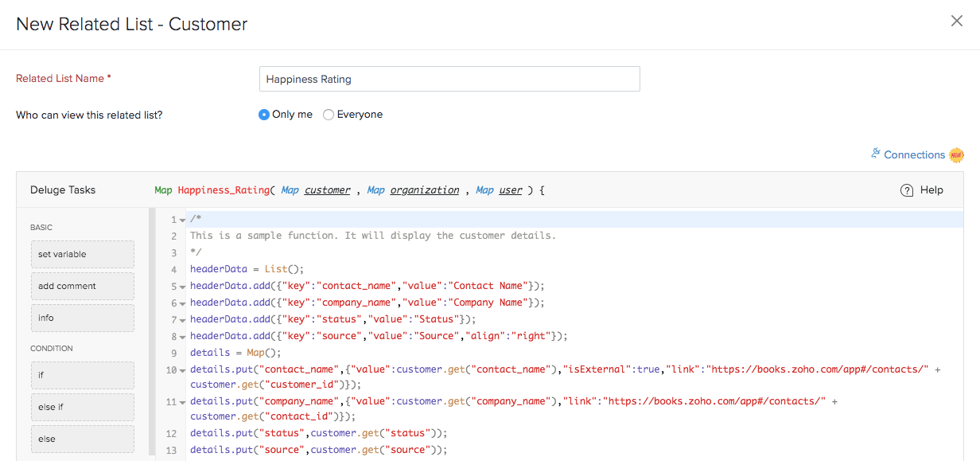The height and width of the screenshot is (461, 980).
Task: Close the New Related List dialog
Action: coord(956,21)
